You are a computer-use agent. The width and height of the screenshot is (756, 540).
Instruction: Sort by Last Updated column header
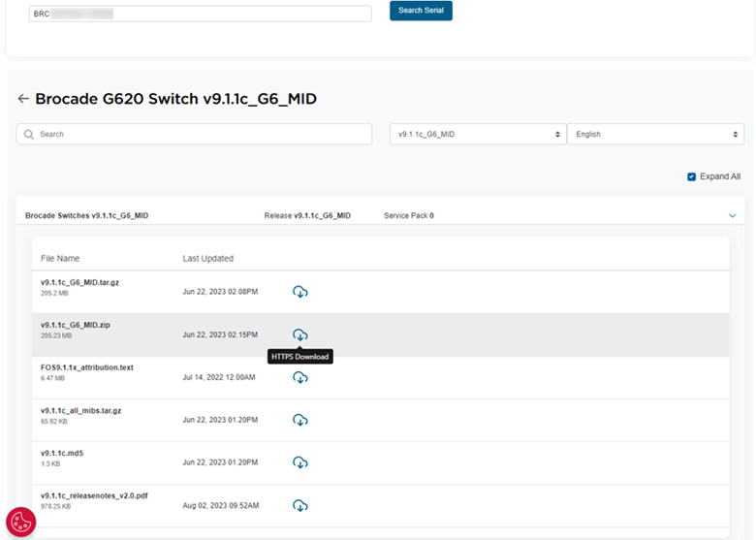(x=207, y=259)
